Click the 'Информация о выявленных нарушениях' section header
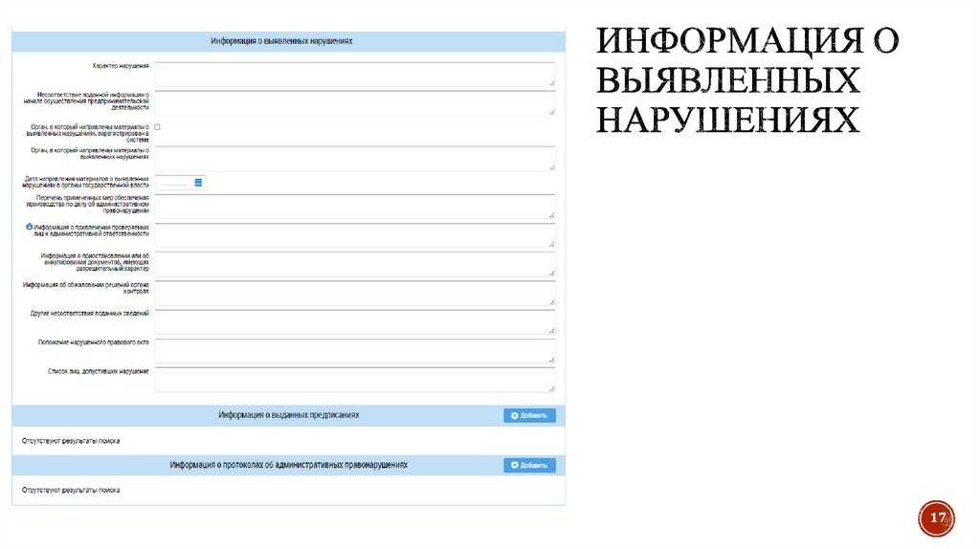 [x=288, y=41]
